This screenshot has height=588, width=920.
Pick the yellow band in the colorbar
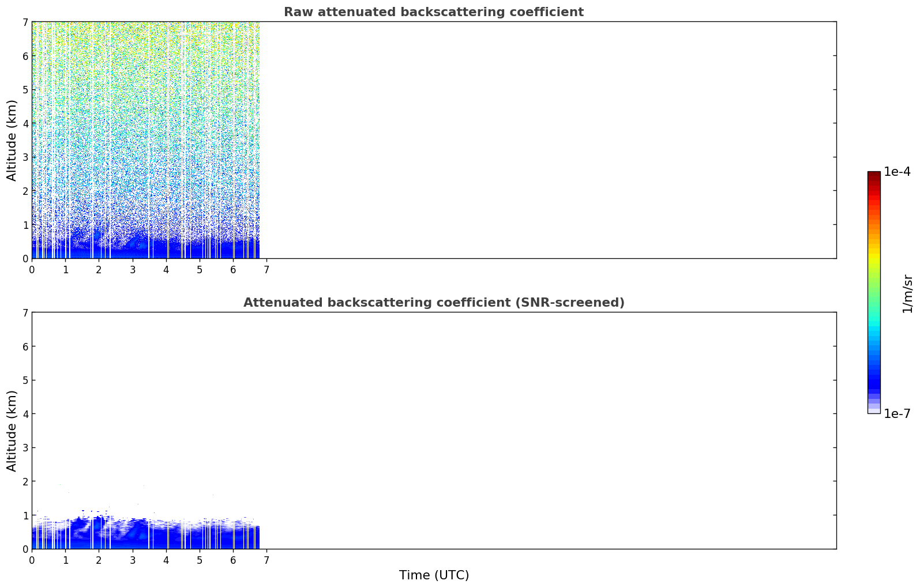tap(874, 254)
